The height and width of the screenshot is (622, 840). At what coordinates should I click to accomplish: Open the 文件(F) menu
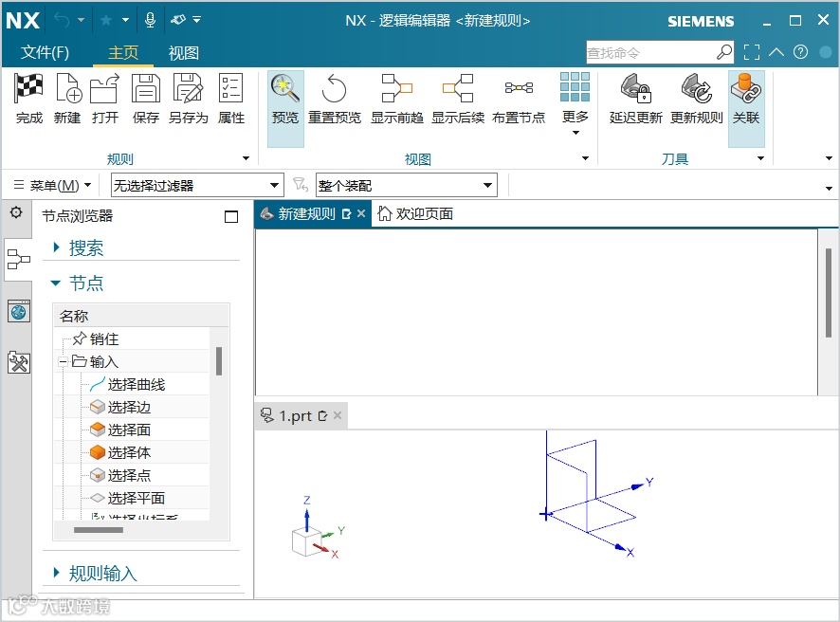[x=45, y=52]
